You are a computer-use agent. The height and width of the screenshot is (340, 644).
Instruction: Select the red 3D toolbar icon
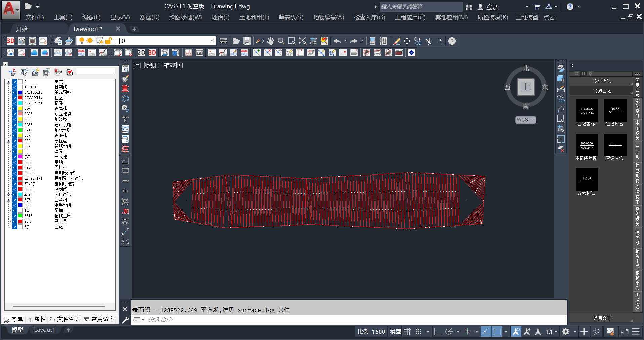11,41
